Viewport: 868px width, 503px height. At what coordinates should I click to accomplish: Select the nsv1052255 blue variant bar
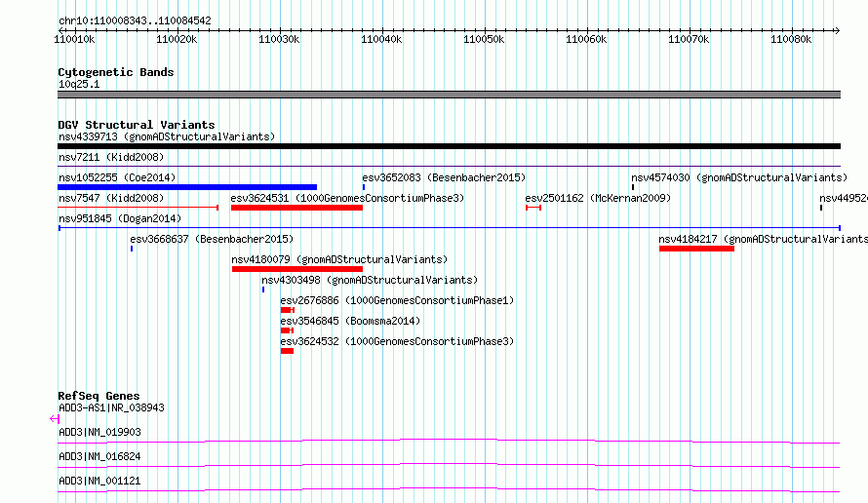click(187, 187)
